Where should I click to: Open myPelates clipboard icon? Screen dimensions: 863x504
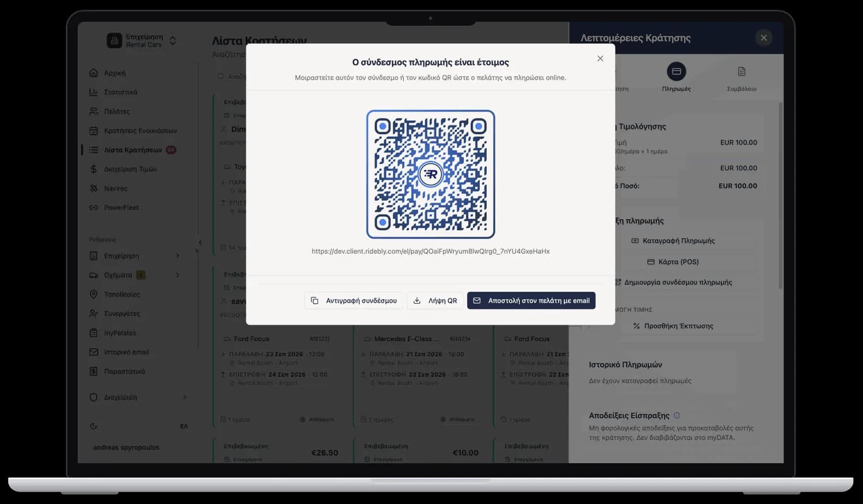click(94, 333)
